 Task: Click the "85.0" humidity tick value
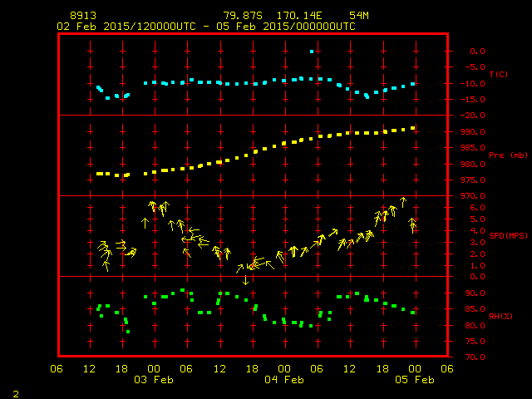[475, 309]
